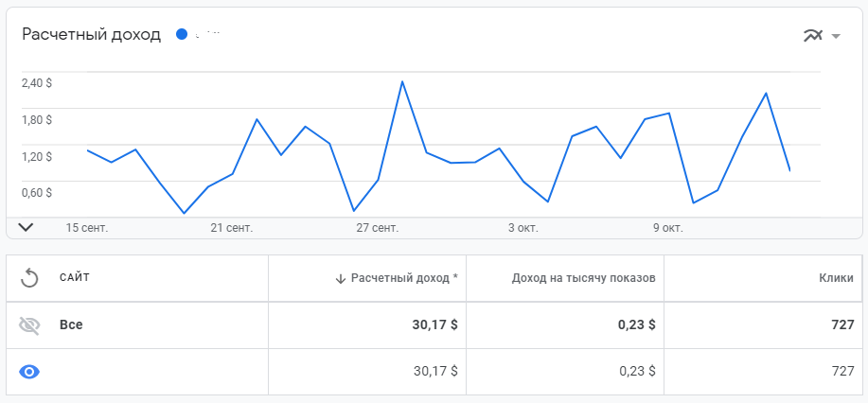Viewport: 868px width, 403px height.
Task: Click the reset arrow icon beside САЙТ
Action: (x=29, y=277)
